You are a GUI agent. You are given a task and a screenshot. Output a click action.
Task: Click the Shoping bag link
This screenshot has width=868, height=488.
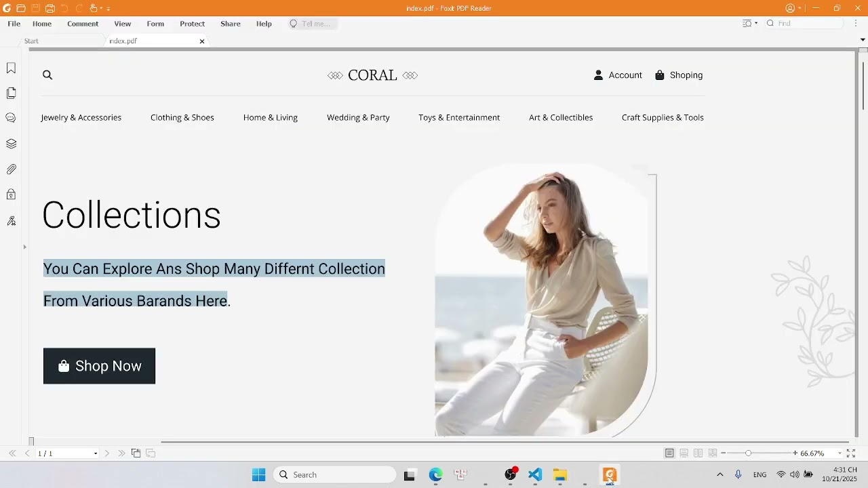click(678, 75)
